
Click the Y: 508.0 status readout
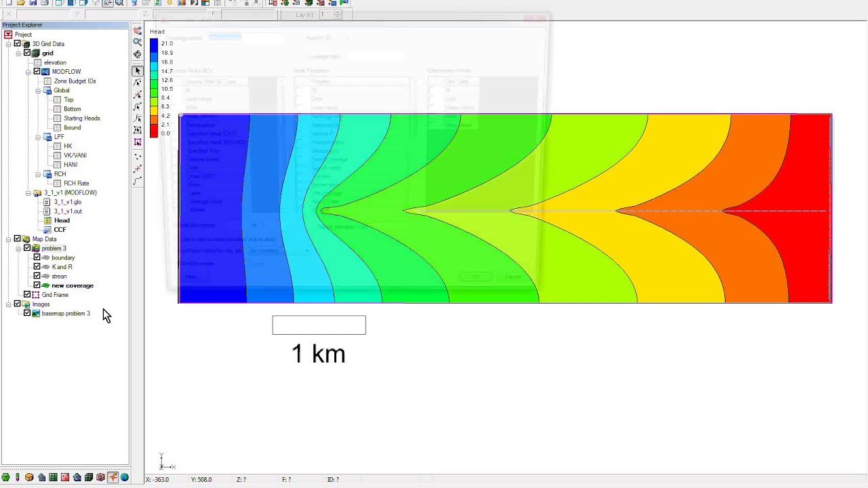point(201,479)
